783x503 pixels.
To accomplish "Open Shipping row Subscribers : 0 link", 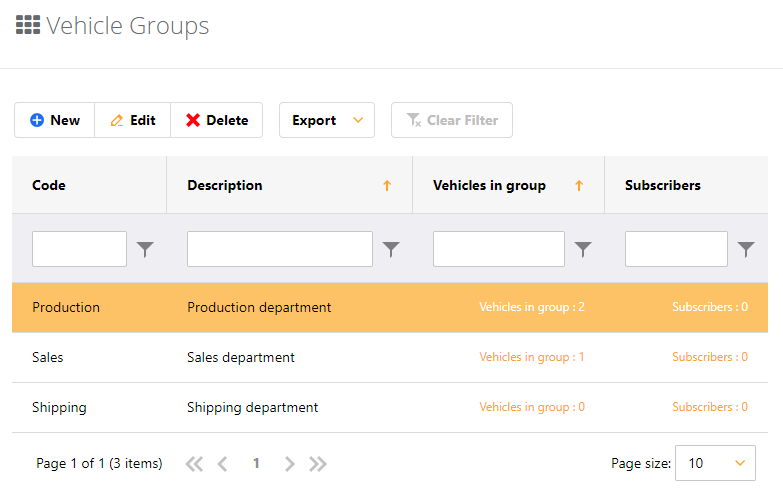I will click(x=710, y=407).
